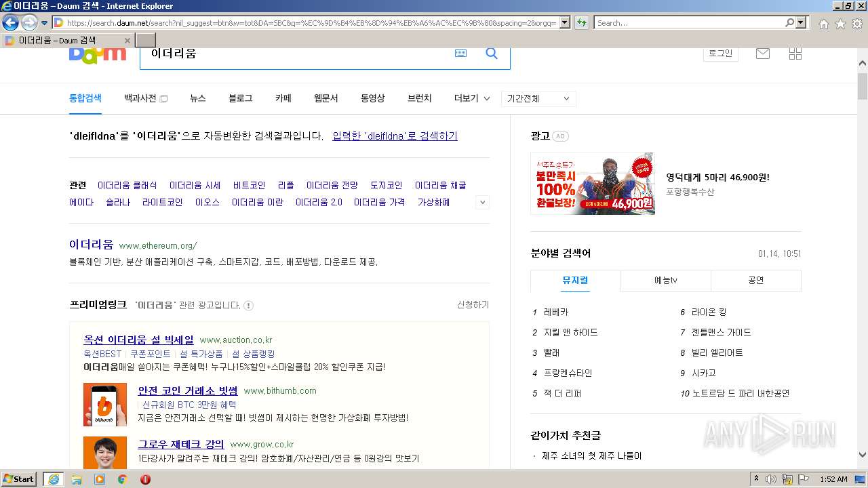Select the 통합검색 tab
Image resolution: width=868 pixels, height=488 pixels.
coord(85,98)
